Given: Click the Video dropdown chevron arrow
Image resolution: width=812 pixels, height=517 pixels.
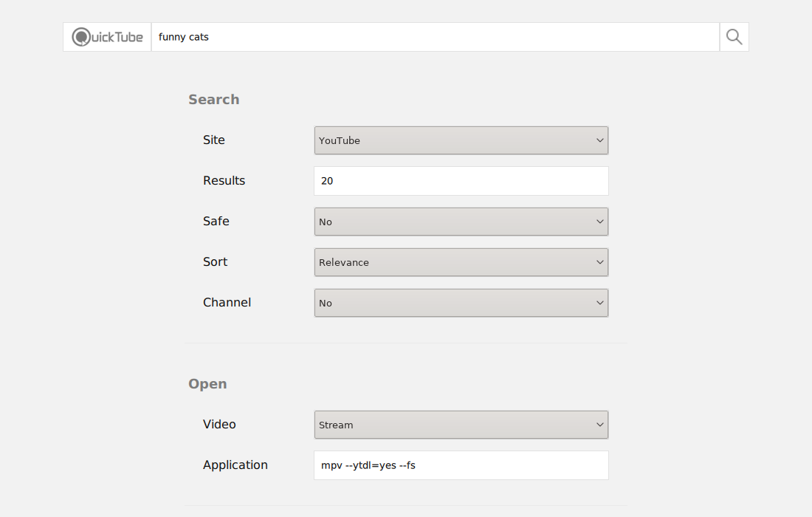Looking at the screenshot, I should 599,425.
